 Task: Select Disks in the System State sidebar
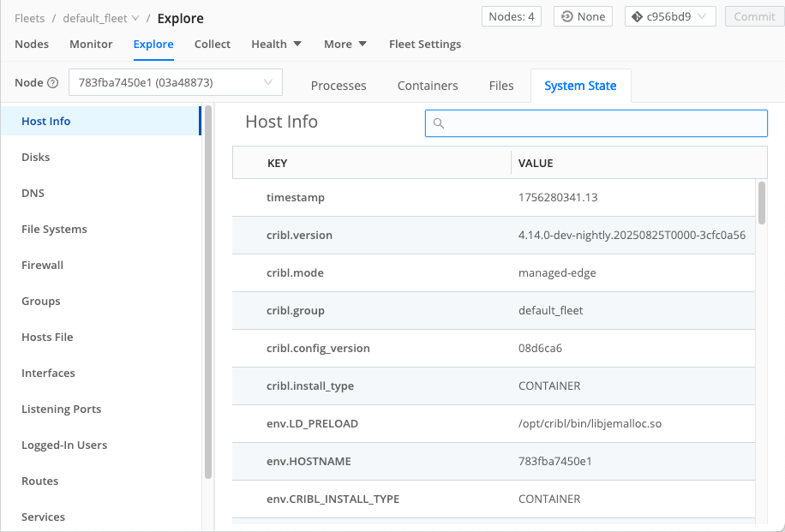click(x=34, y=157)
